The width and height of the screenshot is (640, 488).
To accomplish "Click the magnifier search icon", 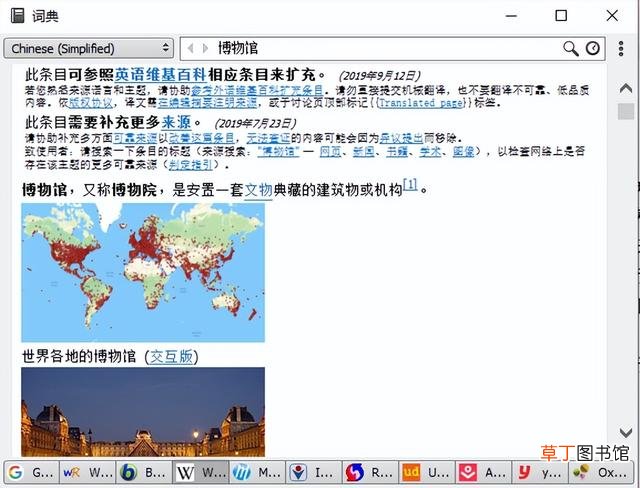I will pos(571,49).
